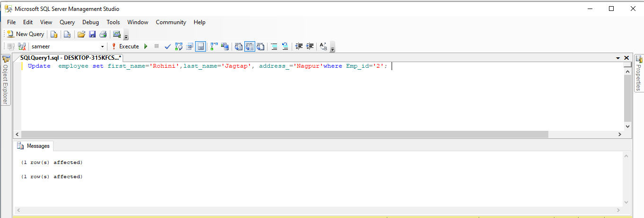This screenshot has width=644, height=218.
Task: Expand the Properties side panel
Action: point(638,73)
